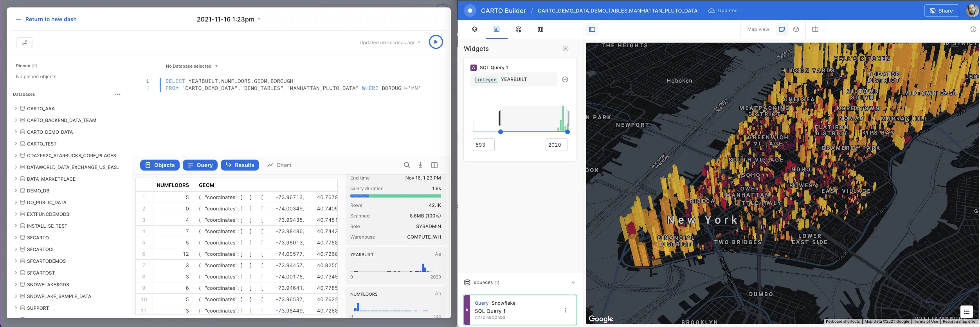Open the filters settings icon

tap(24, 42)
